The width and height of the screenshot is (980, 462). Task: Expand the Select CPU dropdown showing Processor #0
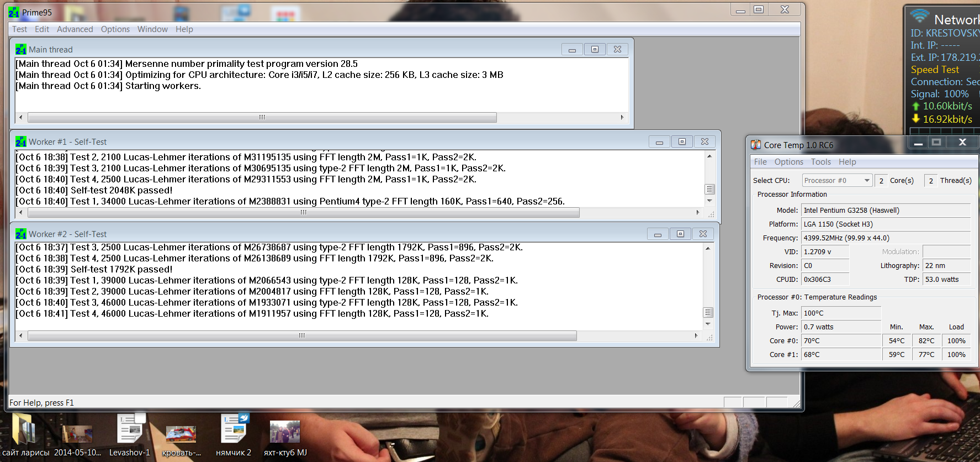[x=837, y=181]
